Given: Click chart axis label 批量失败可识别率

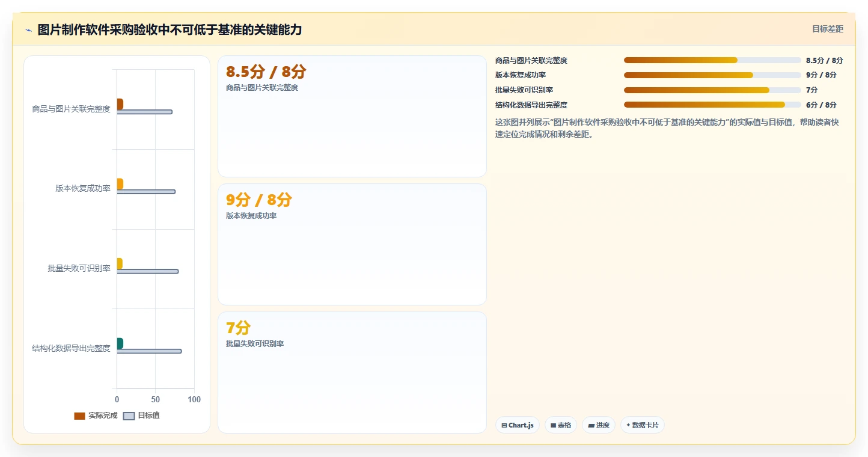Looking at the screenshot, I should (79, 268).
